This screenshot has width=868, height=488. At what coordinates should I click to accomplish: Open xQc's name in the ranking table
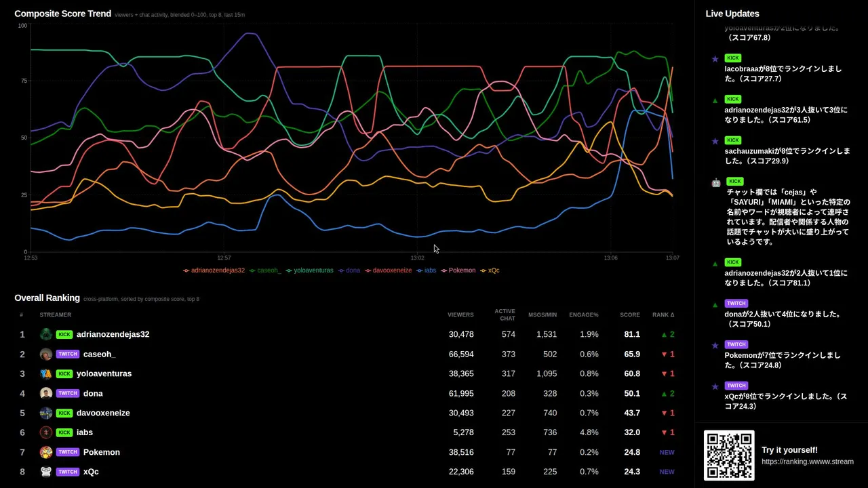pyautogui.click(x=91, y=472)
